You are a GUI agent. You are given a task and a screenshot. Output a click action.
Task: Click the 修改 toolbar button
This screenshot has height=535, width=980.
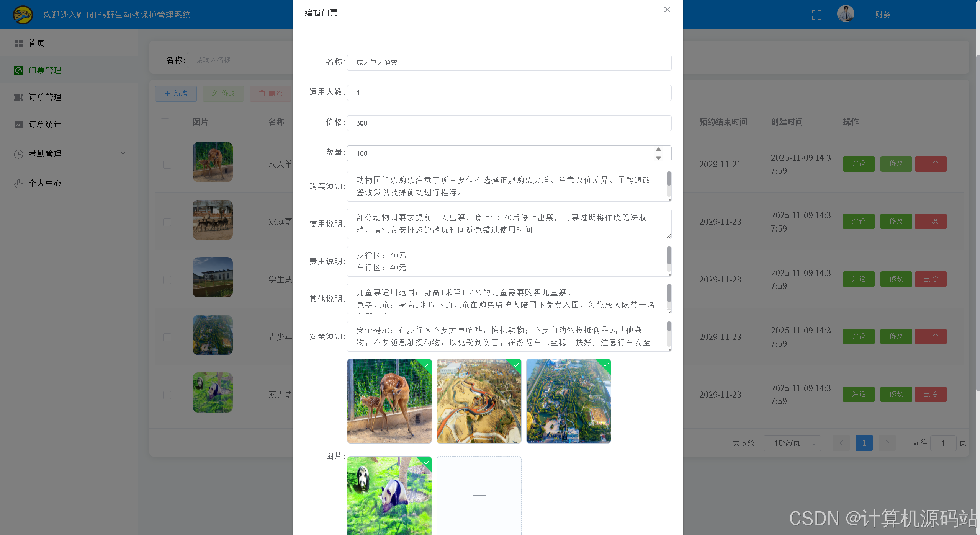click(223, 93)
